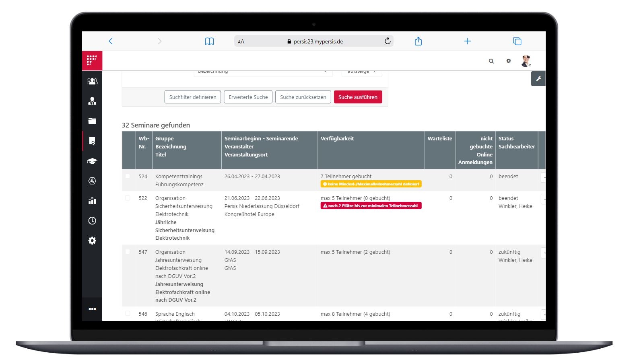Open the three-dots more sidebar icon
Image resolution: width=633 pixels, height=364 pixels.
point(92,309)
